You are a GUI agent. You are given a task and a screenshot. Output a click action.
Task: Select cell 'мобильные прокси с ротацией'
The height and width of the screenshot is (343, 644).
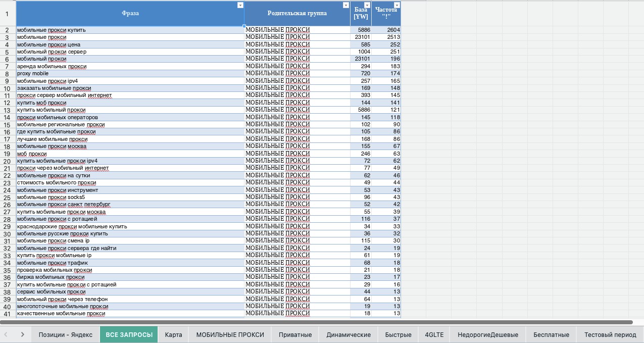[130, 219]
